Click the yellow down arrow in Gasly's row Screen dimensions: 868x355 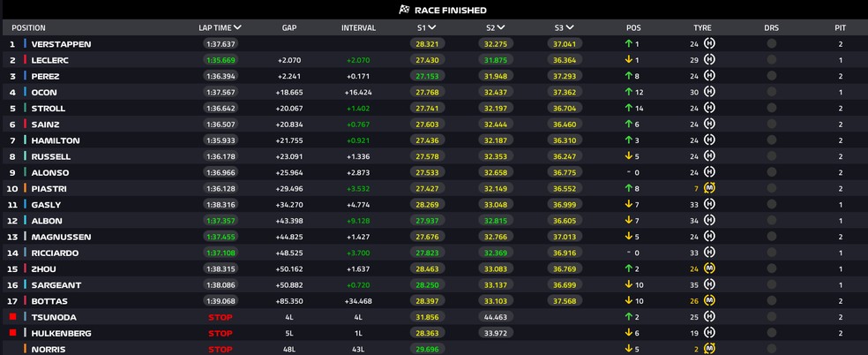628,204
